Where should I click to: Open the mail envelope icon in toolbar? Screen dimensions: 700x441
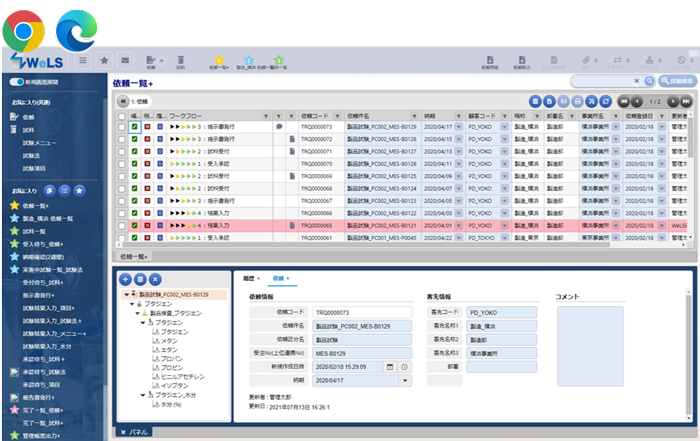click(125, 60)
